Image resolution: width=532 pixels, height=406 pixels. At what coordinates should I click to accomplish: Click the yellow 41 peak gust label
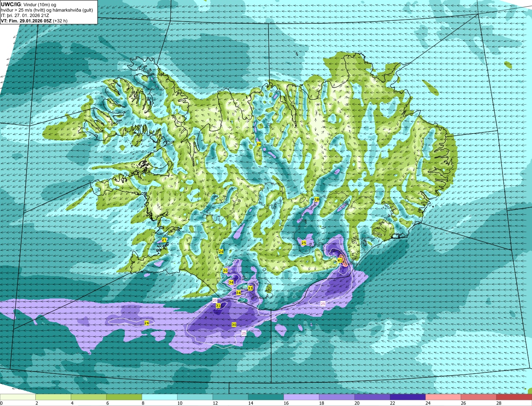[340, 260]
